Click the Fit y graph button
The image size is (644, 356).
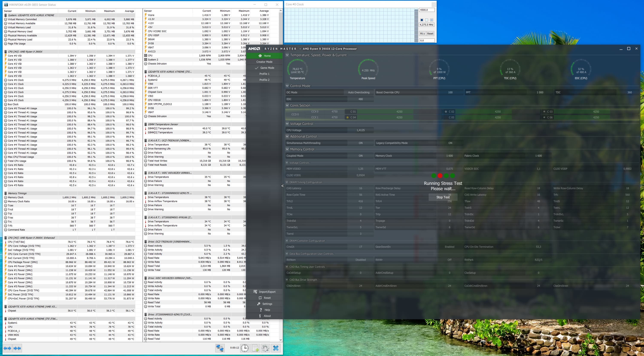(422, 33)
